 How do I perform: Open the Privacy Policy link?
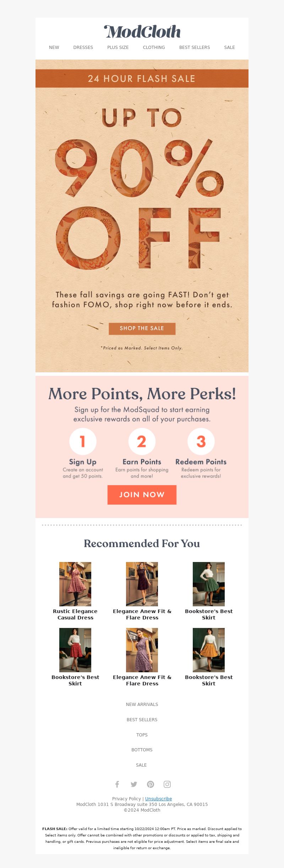click(126, 799)
